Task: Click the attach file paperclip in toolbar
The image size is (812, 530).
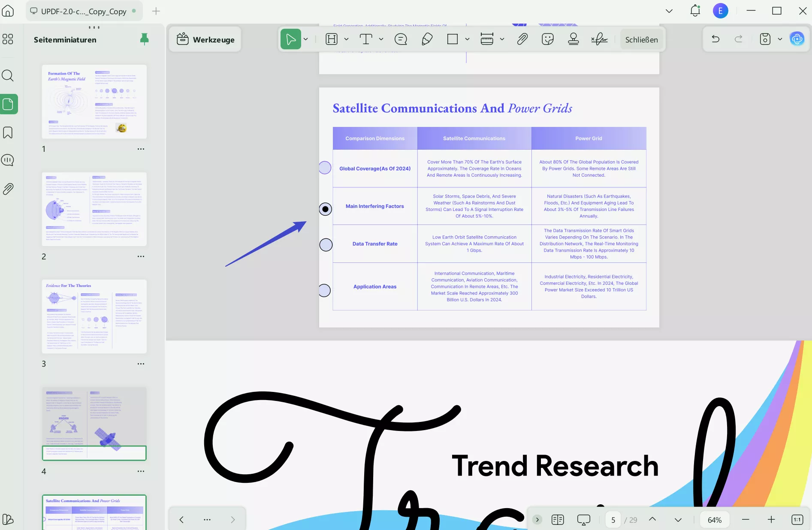Action: point(522,39)
